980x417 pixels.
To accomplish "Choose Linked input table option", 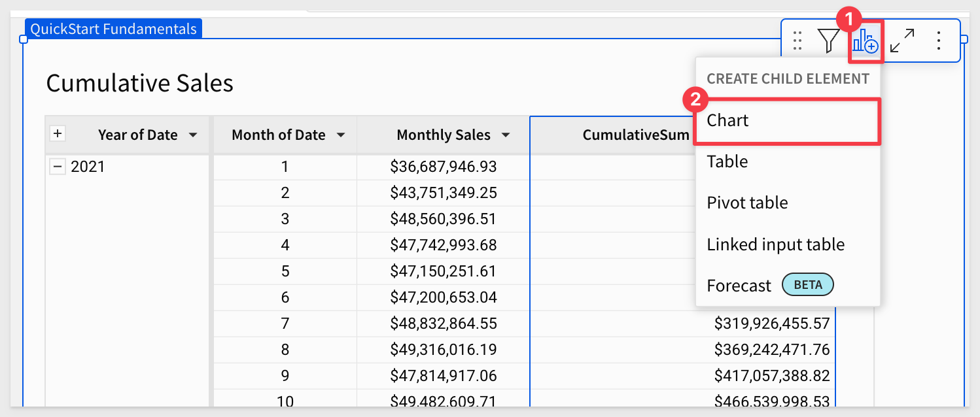I will point(788,244).
